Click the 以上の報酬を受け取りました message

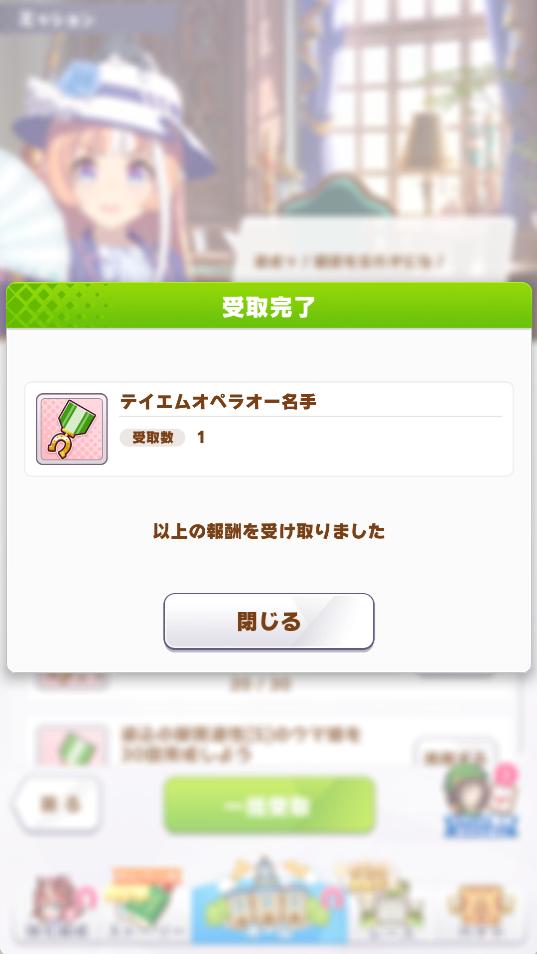click(x=269, y=531)
